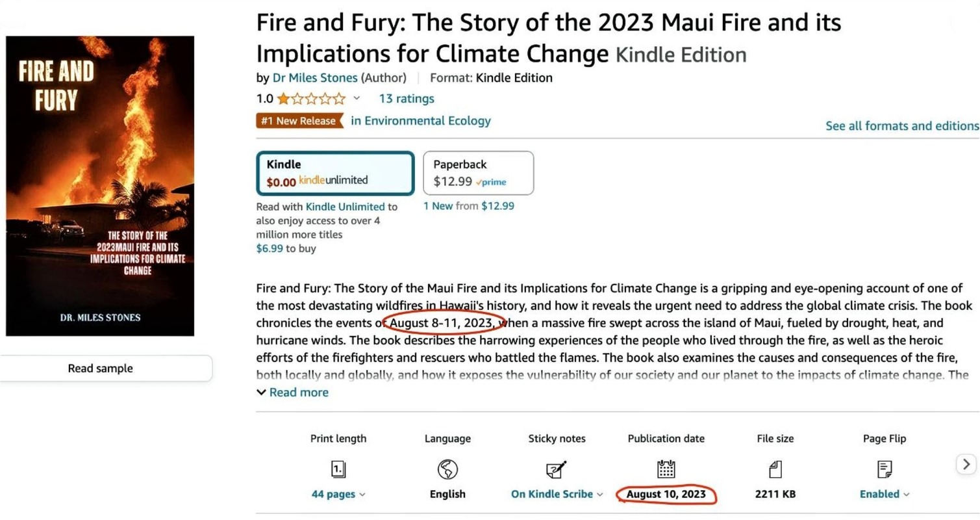Click the sticky notes pencil icon
The height and width of the screenshot is (520, 980).
tap(557, 469)
